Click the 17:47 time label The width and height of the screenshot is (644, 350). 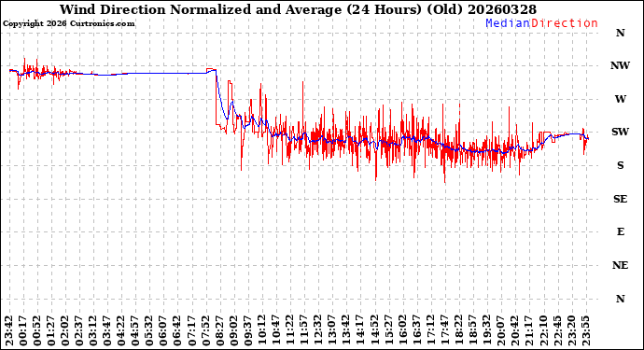pyautogui.click(x=444, y=331)
